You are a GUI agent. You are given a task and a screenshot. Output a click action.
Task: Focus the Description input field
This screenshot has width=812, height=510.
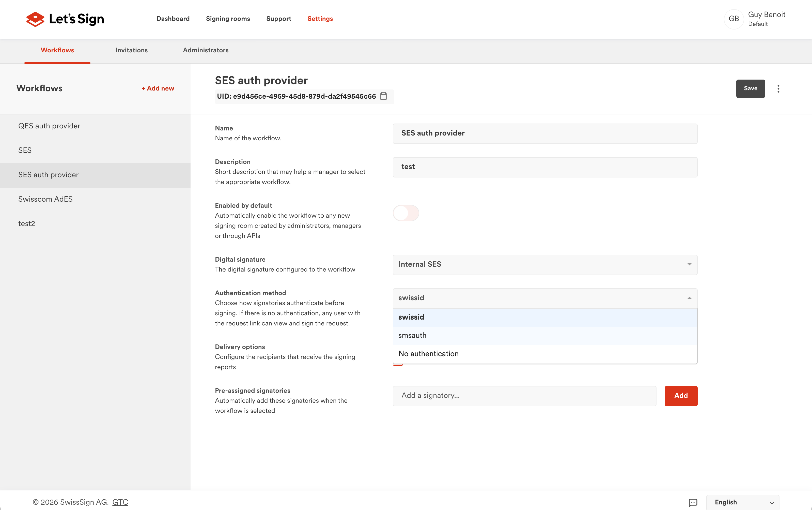(x=545, y=167)
